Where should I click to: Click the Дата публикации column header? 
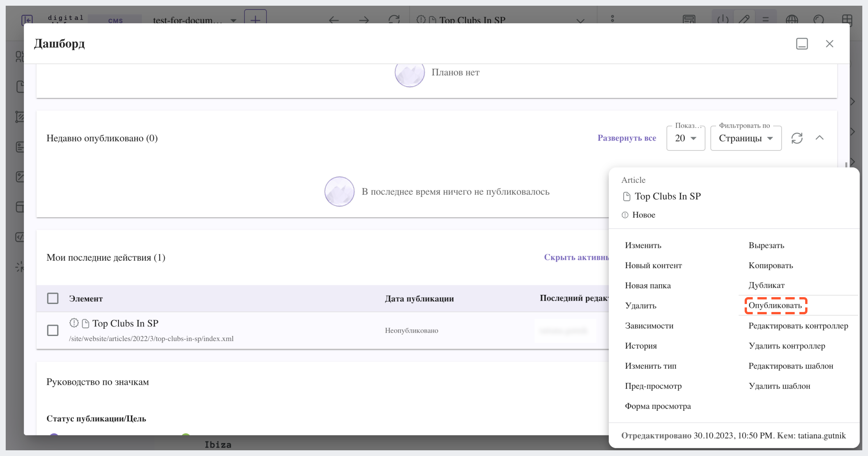(x=419, y=299)
